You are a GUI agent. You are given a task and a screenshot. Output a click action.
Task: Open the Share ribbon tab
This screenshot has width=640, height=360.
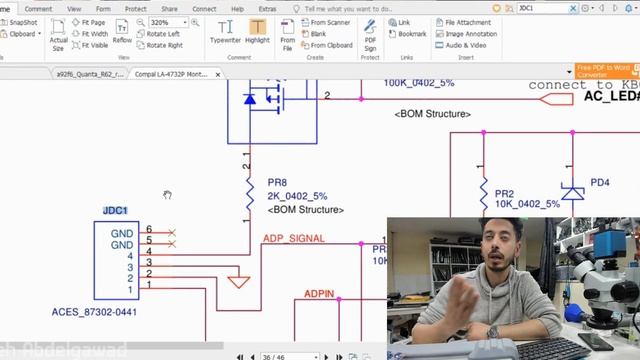pos(169,9)
